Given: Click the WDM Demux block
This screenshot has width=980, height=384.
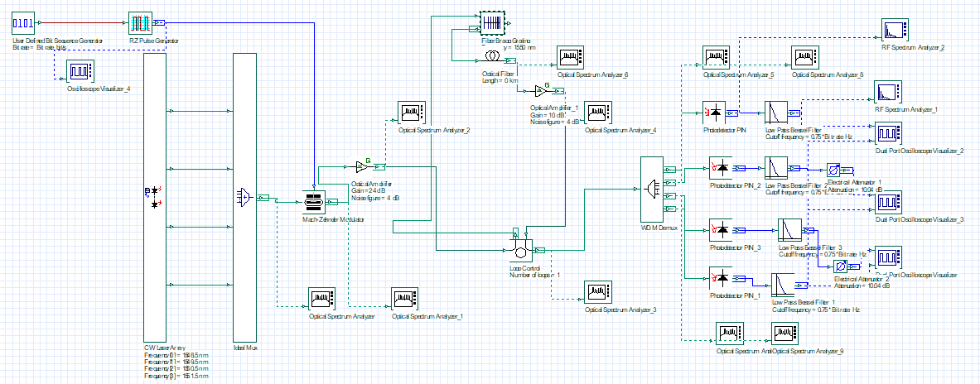Looking at the screenshot, I should coord(654,190).
